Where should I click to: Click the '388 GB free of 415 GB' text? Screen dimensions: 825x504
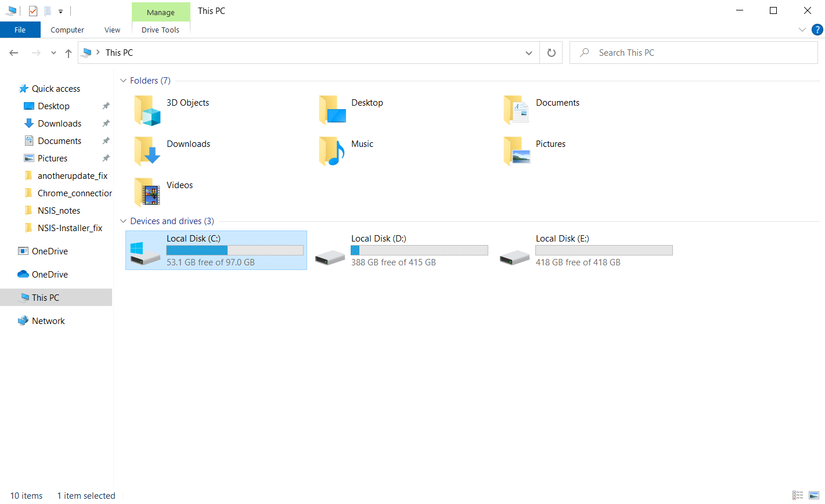[x=394, y=262]
